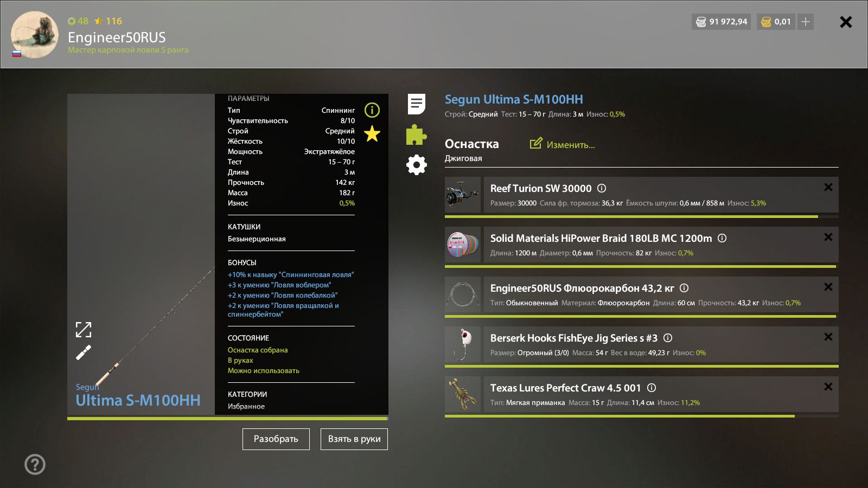Click the help question mark icon
Image resolution: width=868 pixels, height=488 pixels.
(35, 464)
